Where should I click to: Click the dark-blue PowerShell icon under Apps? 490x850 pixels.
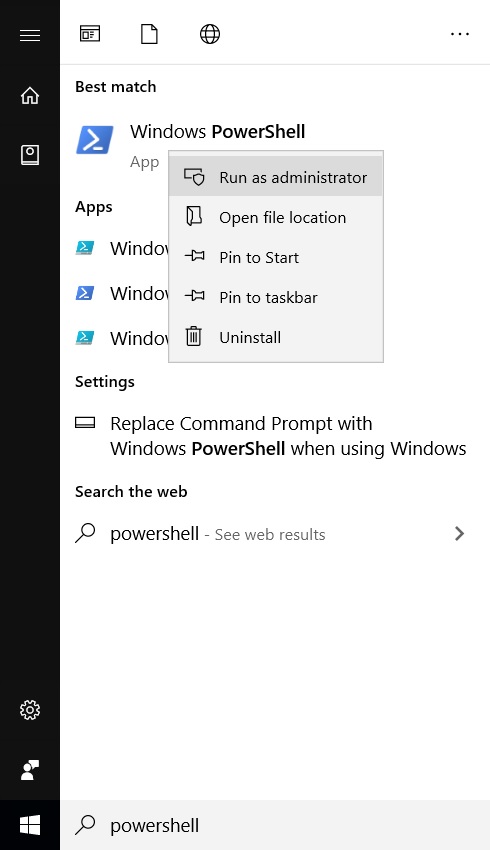coord(85,293)
